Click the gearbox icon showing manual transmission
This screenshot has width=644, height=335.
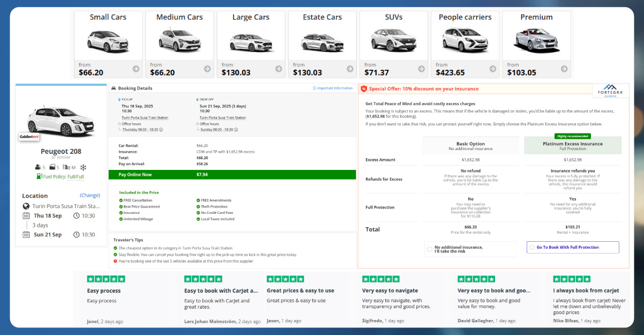click(66, 167)
